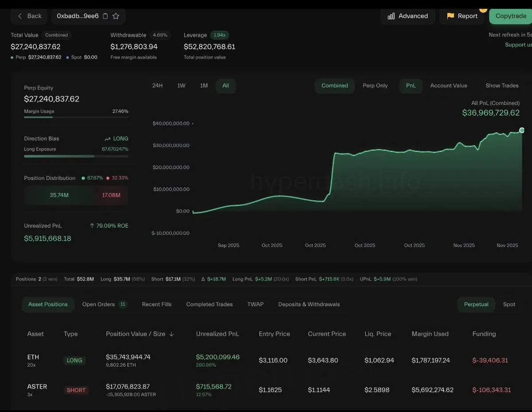The width and height of the screenshot is (532, 412).
Task: Switch chart to Perp Only
Action: click(x=375, y=86)
